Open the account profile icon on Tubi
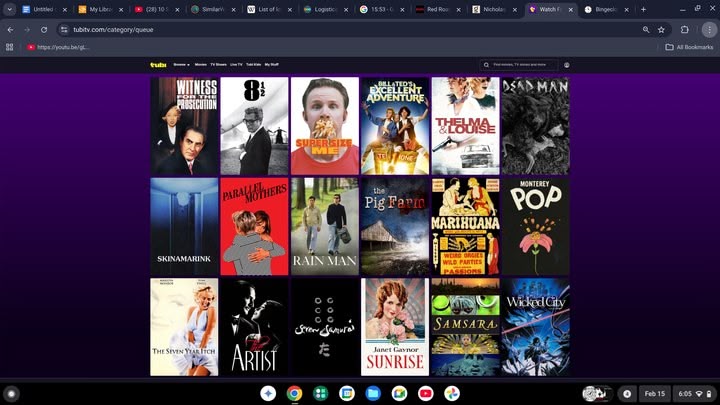The width and height of the screenshot is (720, 405). 567,64
